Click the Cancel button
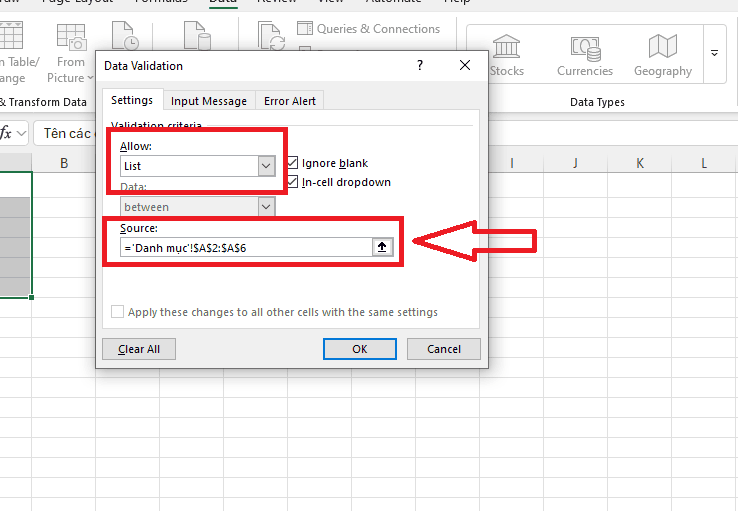This screenshot has height=511, width=738. [x=444, y=349]
